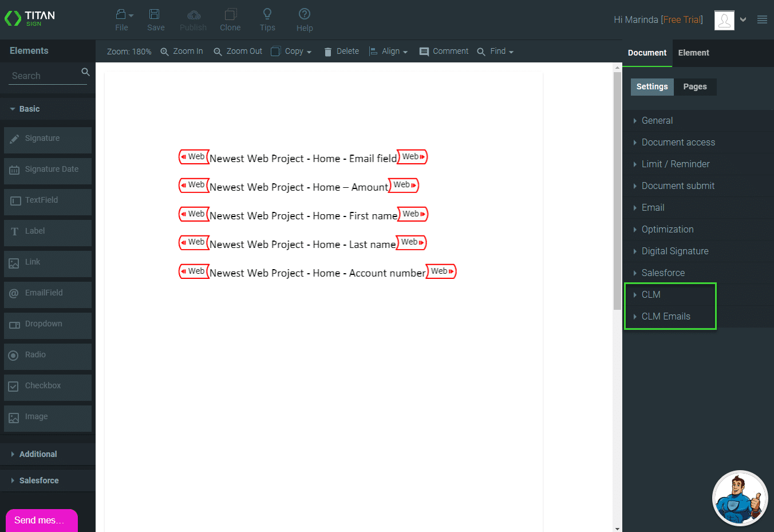The height and width of the screenshot is (532, 774).
Task: Click the Save icon in top toolbar
Action: (x=155, y=15)
